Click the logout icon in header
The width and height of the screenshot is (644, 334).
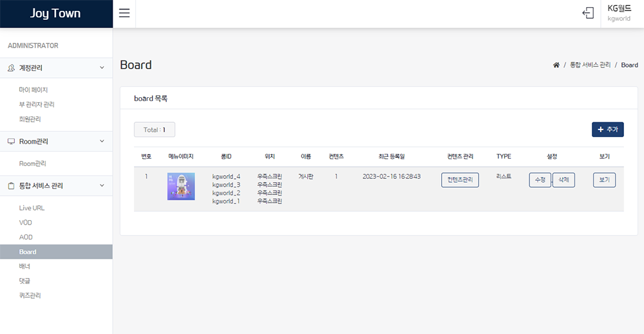[587, 14]
